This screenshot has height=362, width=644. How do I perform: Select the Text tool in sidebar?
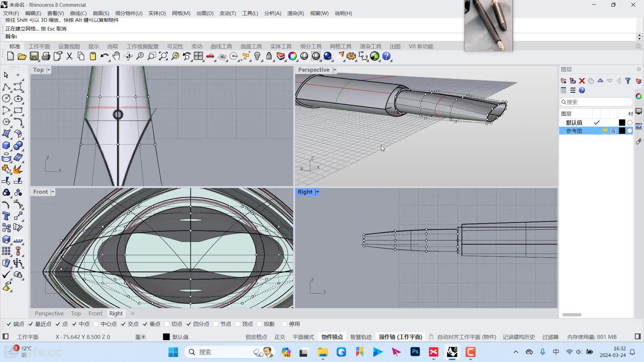coord(6,216)
